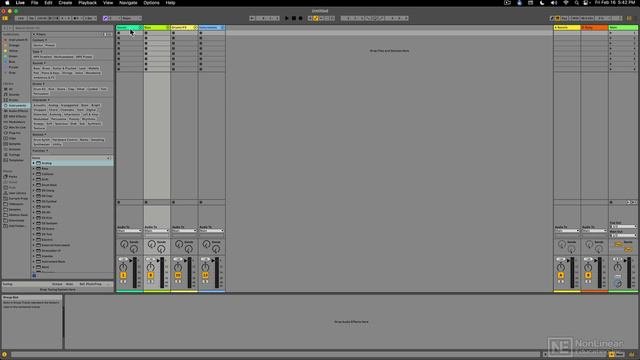
Task: Click the Snare filter tag
Action: pyautogui.click(x=61, y=89)
